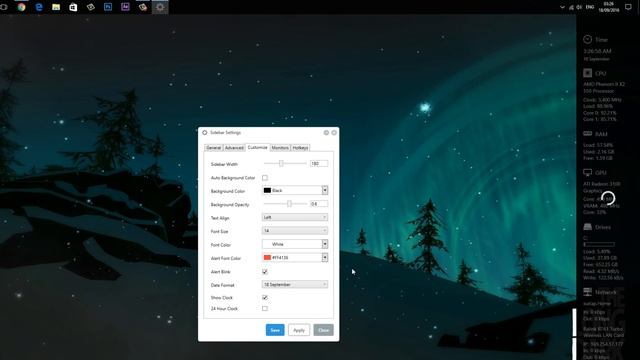
Task: Open Task View on the taskbar
Action: (x=4, y=7)
